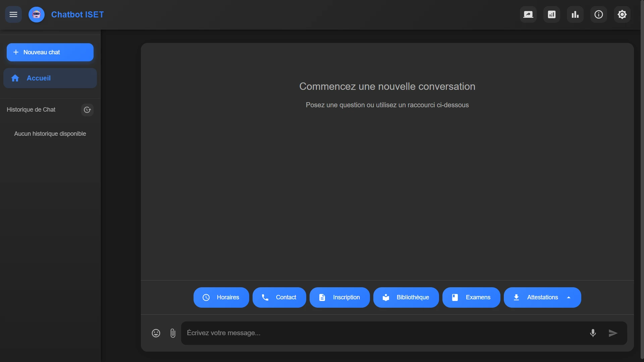
Task: Open the Contact shortcut
Action: (279, 297)
